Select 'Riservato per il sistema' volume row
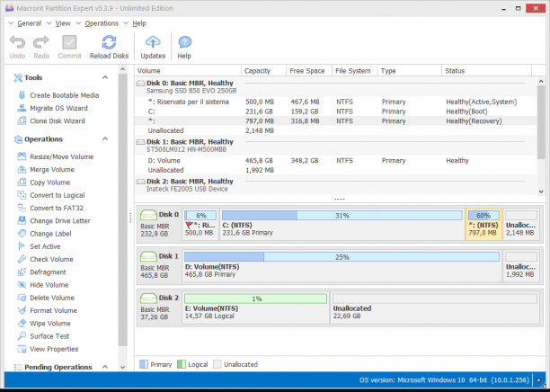 (x=336, y=102)
